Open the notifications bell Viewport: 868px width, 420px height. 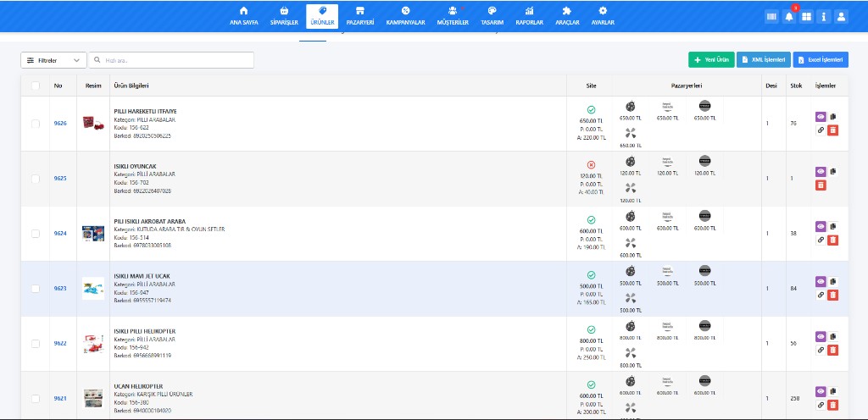click(789, 17)
